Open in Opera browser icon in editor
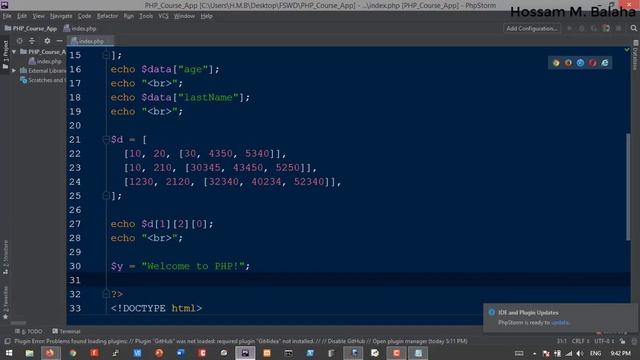This screenshot has width=640, height=360. tap(593, 63)
